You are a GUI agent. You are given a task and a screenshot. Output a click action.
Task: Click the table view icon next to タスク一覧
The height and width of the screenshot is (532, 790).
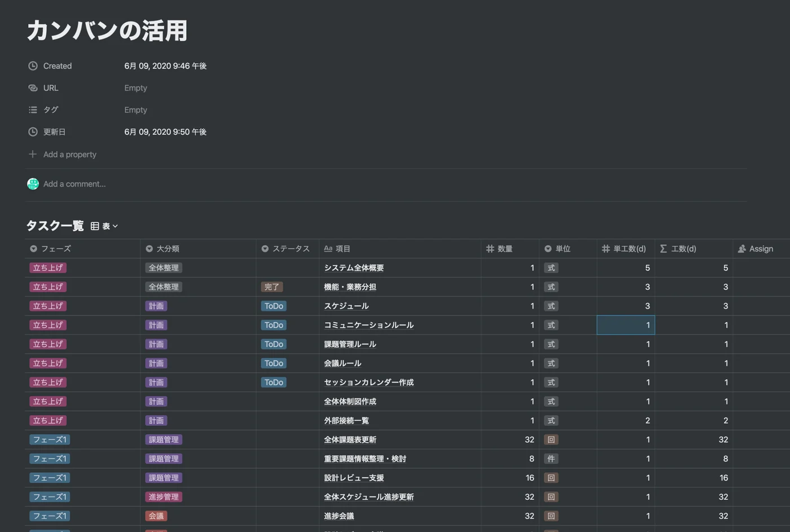(x=95, y=226)
